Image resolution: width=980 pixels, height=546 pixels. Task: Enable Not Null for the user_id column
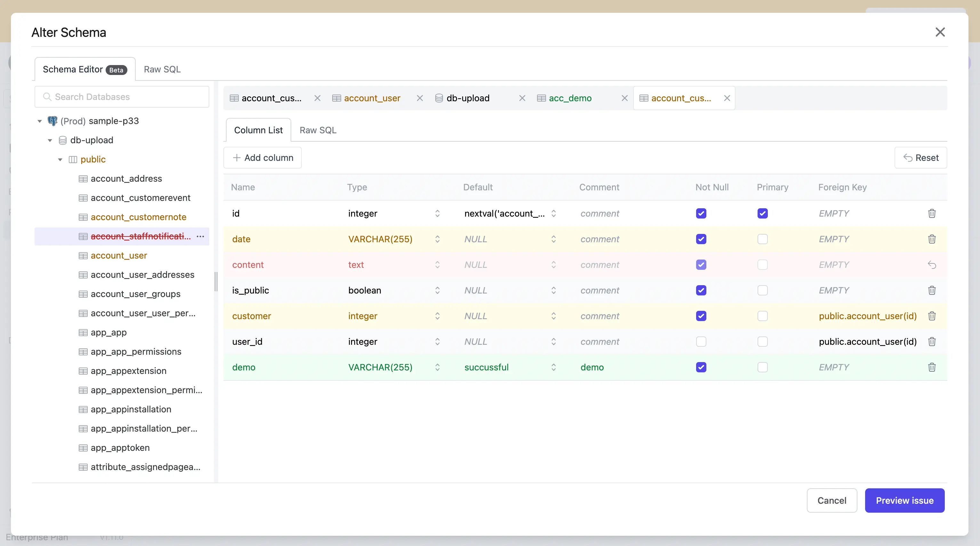(x=701, y=342)
